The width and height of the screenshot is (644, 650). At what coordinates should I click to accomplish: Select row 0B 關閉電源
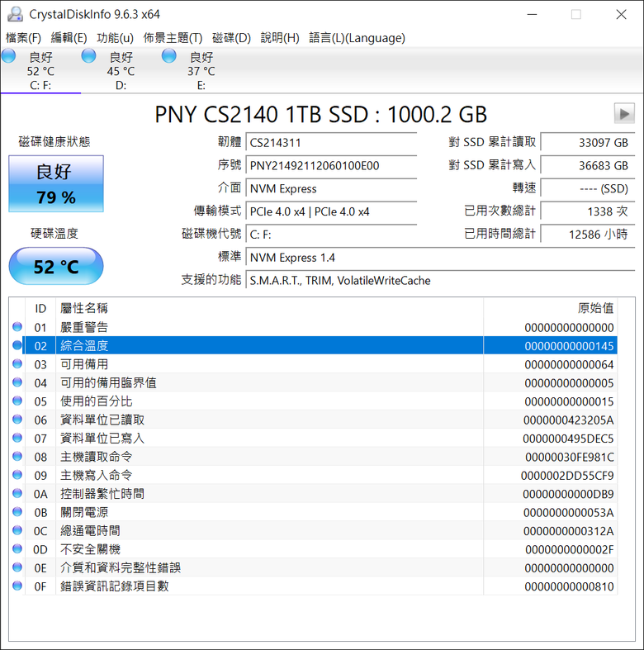tap(313, 512)
